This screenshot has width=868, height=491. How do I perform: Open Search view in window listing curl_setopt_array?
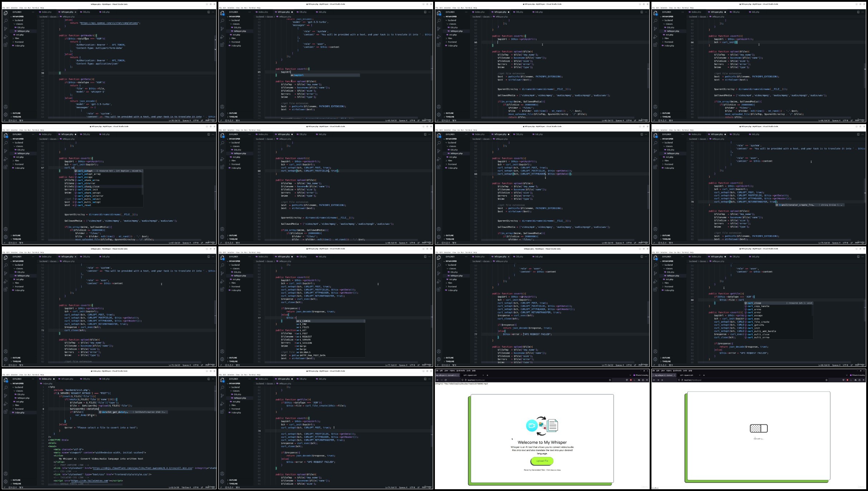point(6,143)
